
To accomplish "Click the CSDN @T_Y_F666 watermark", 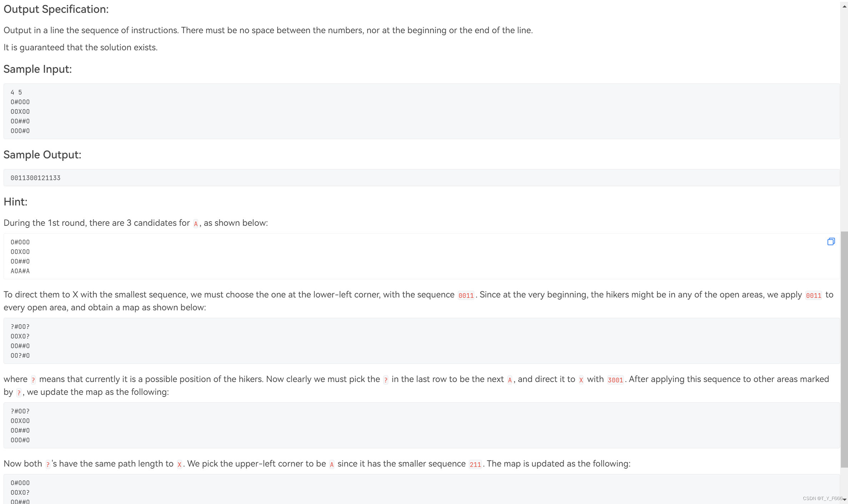I will click(822, 498).
